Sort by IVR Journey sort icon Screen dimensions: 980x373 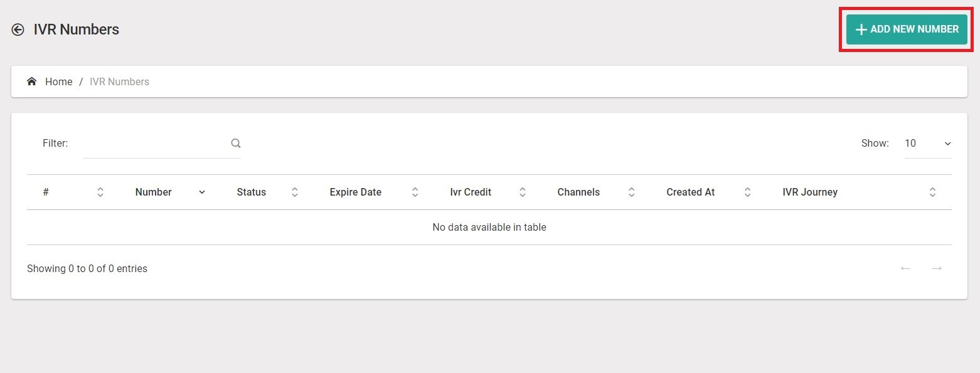tap(932, 192)
